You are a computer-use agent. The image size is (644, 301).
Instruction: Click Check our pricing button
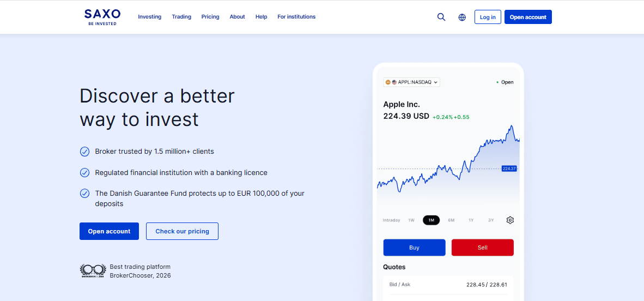click(x=183, y=231)
